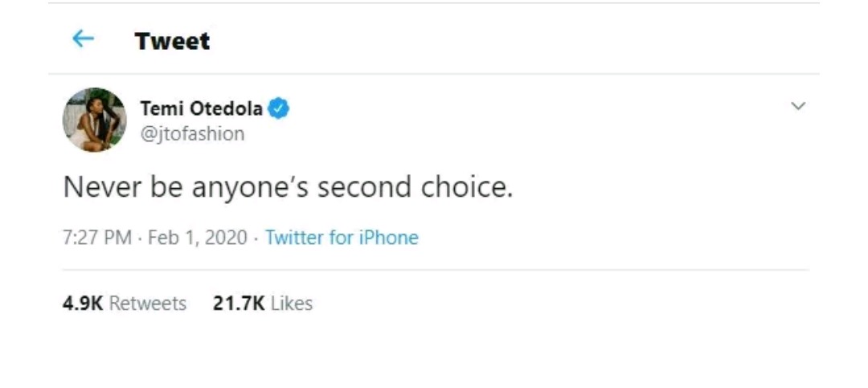Click the blue verified badge
The height and width of the screenshot is (388, 868).
point(279,108)
